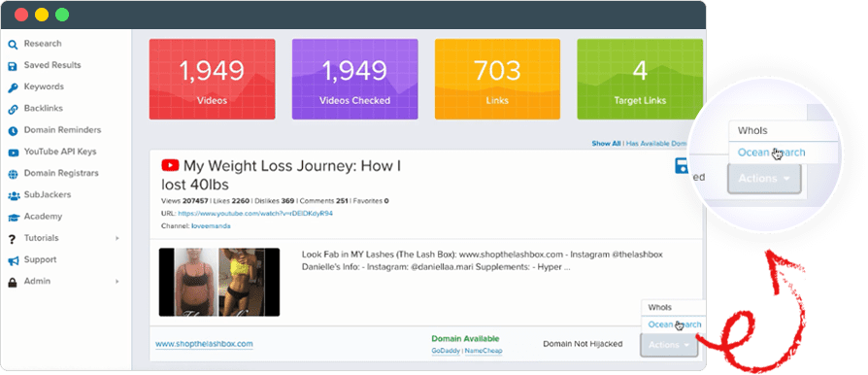Open the www.shopthelashbox.com domain link
This screenshot has height=375, width=868.
[x=204, y=344]
